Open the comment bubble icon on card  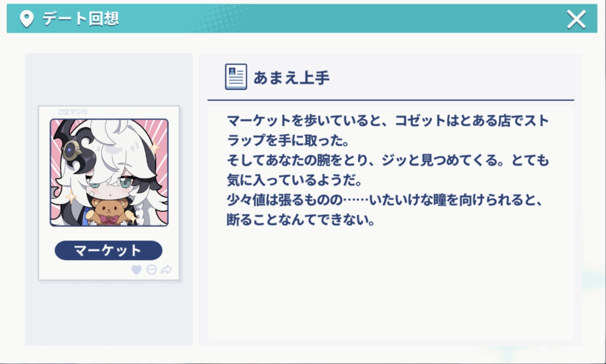pyautogui.click(x=151, y=270)
